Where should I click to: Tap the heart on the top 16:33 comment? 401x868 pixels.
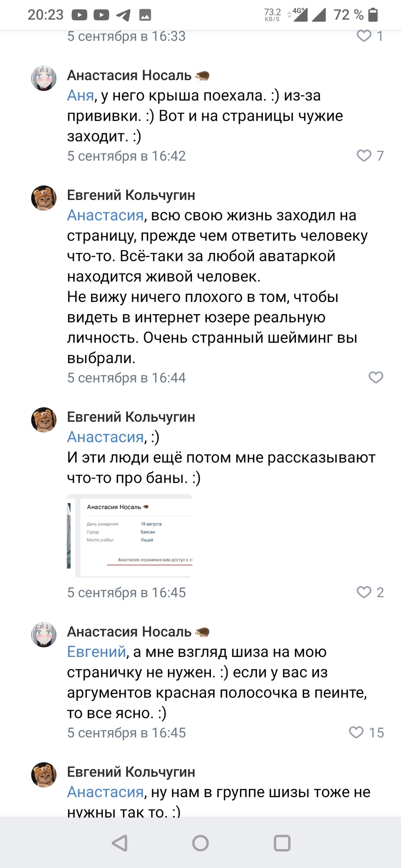tap(364, 36)
